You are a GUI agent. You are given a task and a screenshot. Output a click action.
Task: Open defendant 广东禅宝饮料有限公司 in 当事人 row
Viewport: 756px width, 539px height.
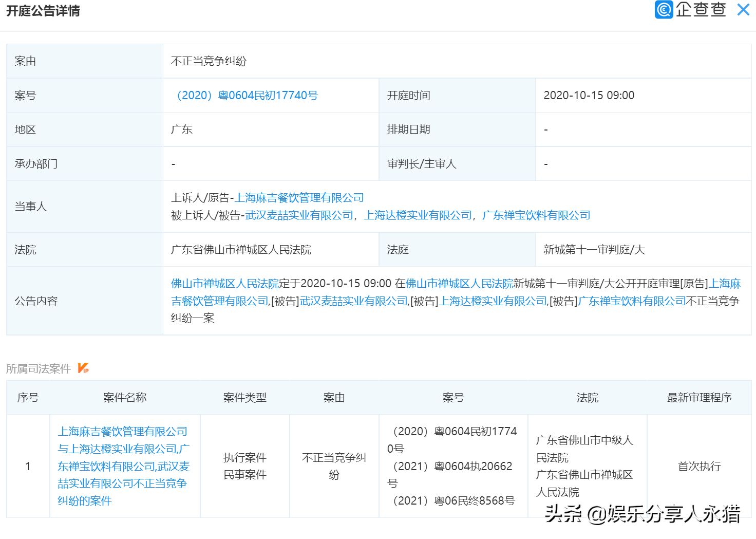[536, 215]
